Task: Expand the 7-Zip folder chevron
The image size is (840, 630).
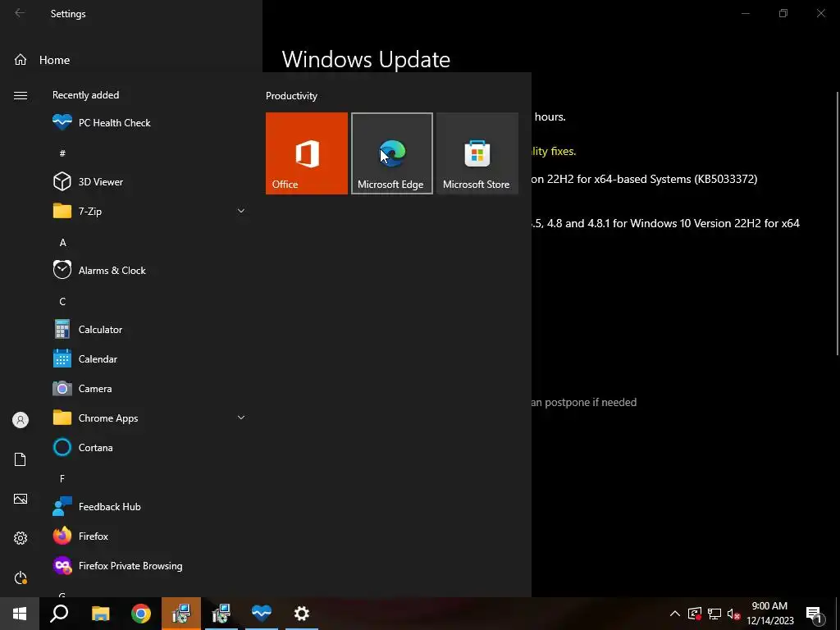Action: pos(241,211)
